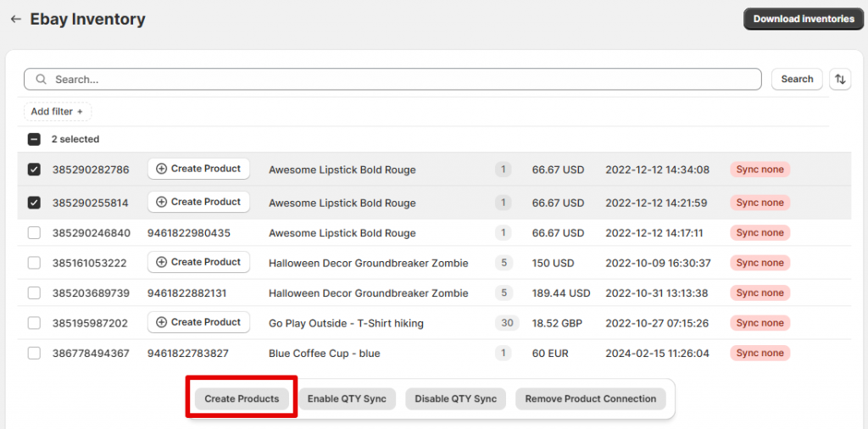Open the Add filter dropdown
This screenshot has width=868, height=429.
point(58,111)
